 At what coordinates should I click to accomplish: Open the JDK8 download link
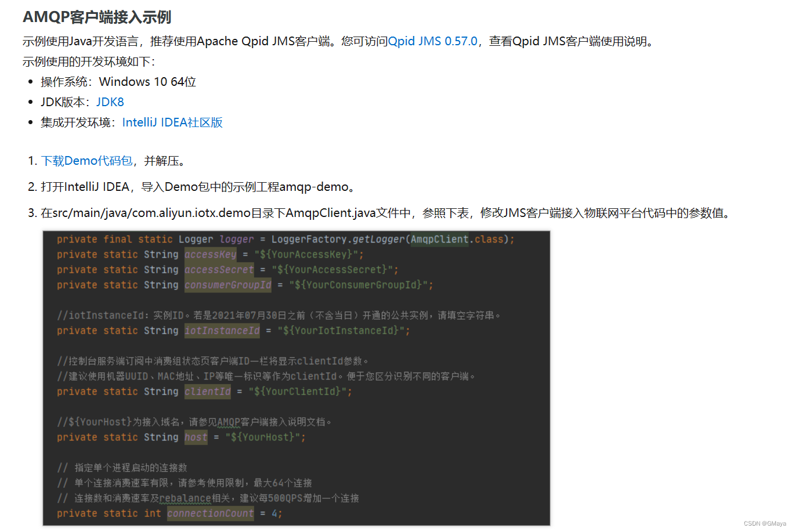[110, 102]
